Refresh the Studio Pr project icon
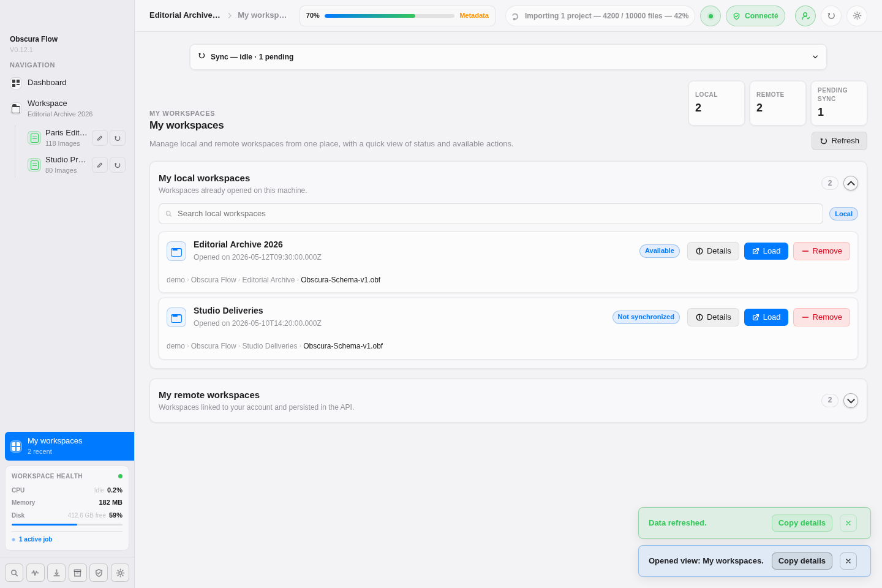 [x=118, y=165]
